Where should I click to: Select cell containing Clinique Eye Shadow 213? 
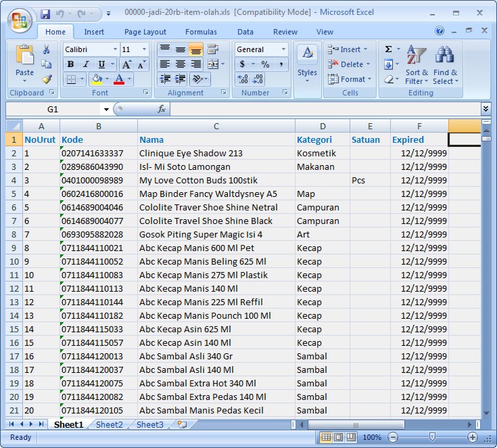coord(216,153)
